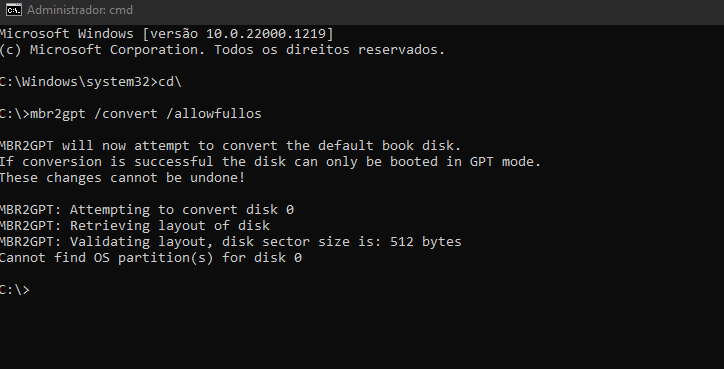Click the '512 bytes' sector size text
This screenshot has width=724, height=369.
coord(426,242)
